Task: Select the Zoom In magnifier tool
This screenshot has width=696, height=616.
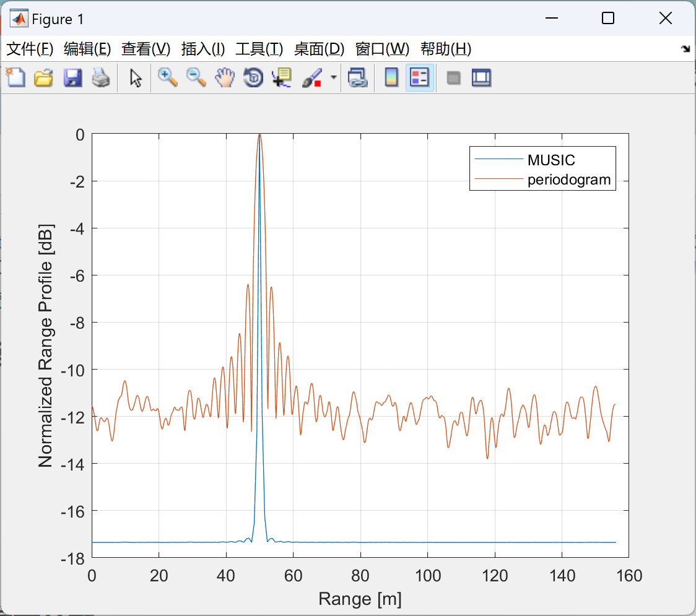Action: tap(167, 77)
